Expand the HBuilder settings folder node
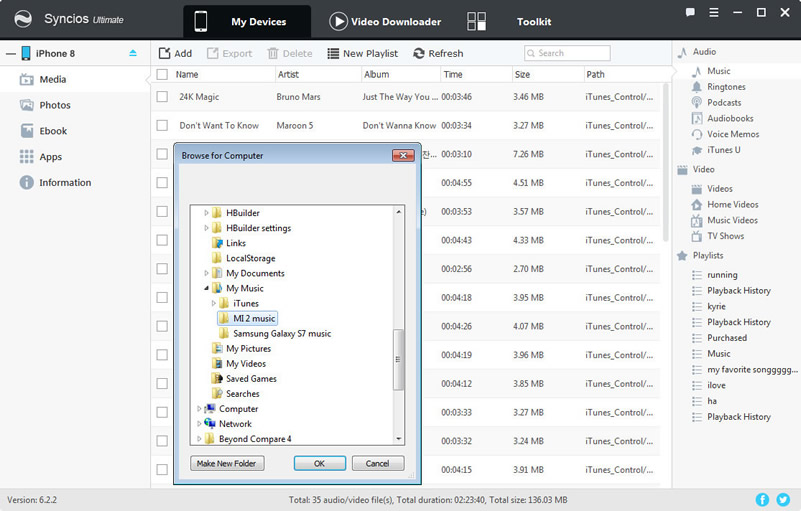This screenshot has height=511, width=801. tap(206, 228)
